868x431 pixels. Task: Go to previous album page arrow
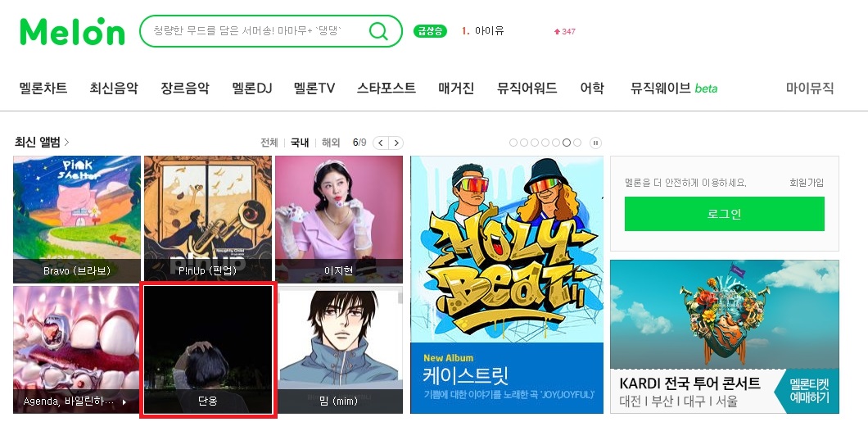point(381,143)
